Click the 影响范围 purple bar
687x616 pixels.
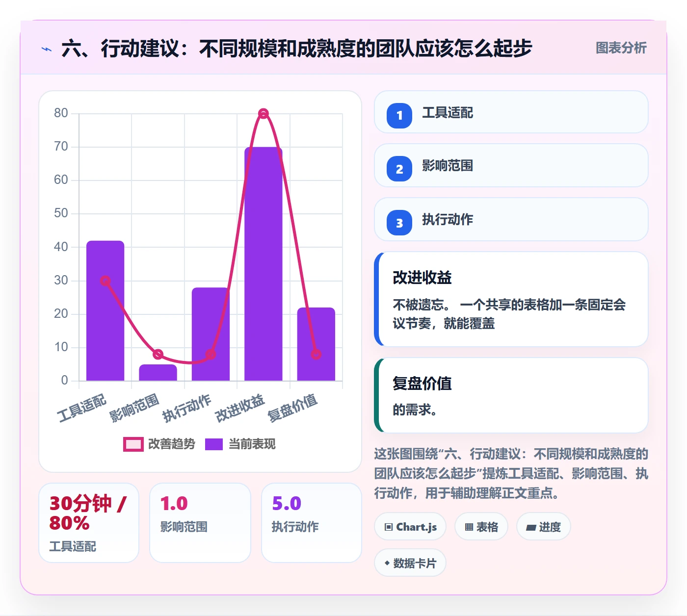click(158, 372)
